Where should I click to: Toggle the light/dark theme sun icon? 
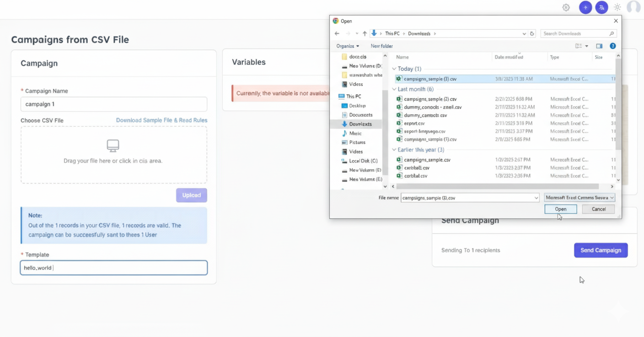tap(617, 7)
